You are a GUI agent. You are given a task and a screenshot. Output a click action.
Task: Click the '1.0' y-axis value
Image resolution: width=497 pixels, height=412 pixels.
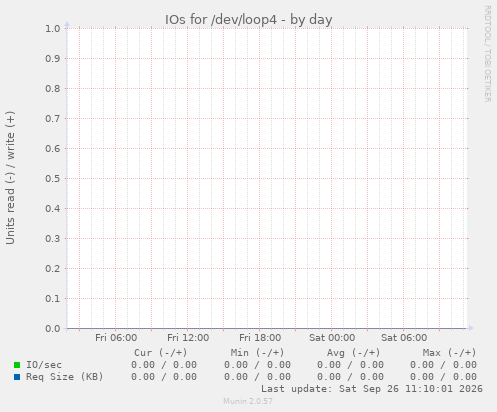(x=53, y=28)
